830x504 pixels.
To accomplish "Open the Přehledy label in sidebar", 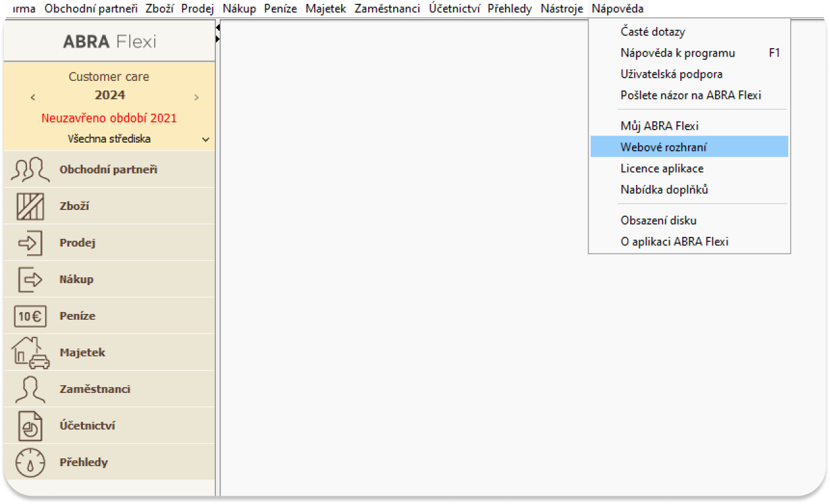I will pyautogui.click(x=84, y=463).
